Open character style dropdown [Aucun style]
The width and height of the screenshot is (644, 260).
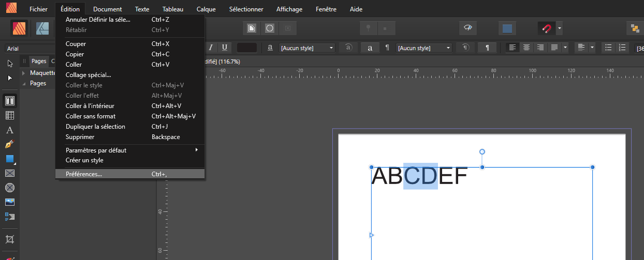pos(308,48)
